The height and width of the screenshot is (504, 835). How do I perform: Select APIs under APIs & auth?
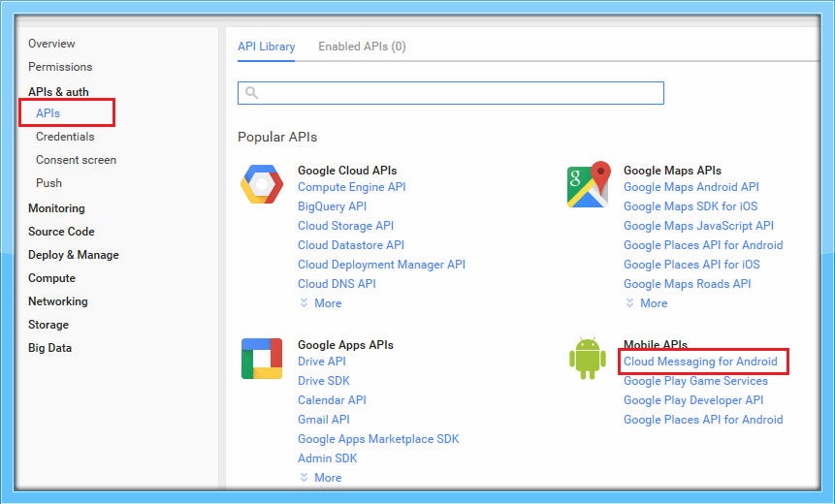click(48, 112)
